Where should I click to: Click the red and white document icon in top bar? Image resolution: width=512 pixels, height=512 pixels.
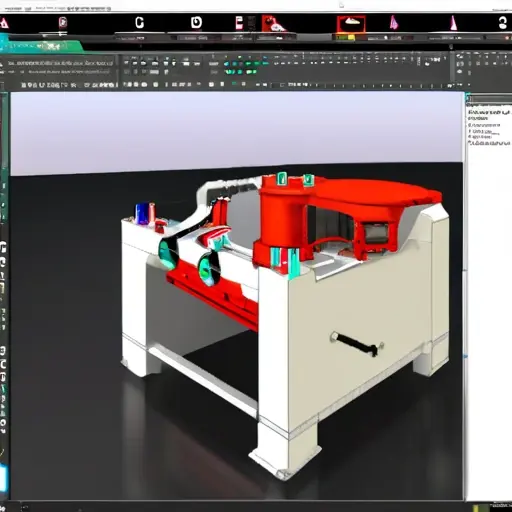coord(239,23)
